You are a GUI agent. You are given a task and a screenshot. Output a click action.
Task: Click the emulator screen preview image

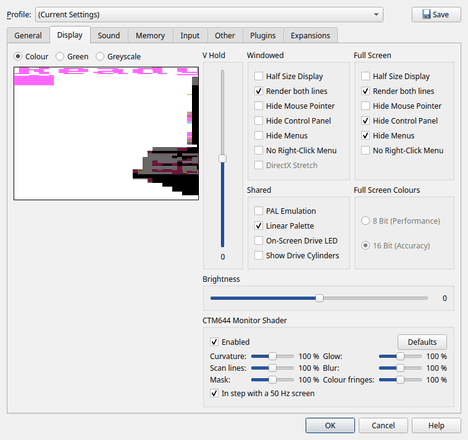click(106, 133)
